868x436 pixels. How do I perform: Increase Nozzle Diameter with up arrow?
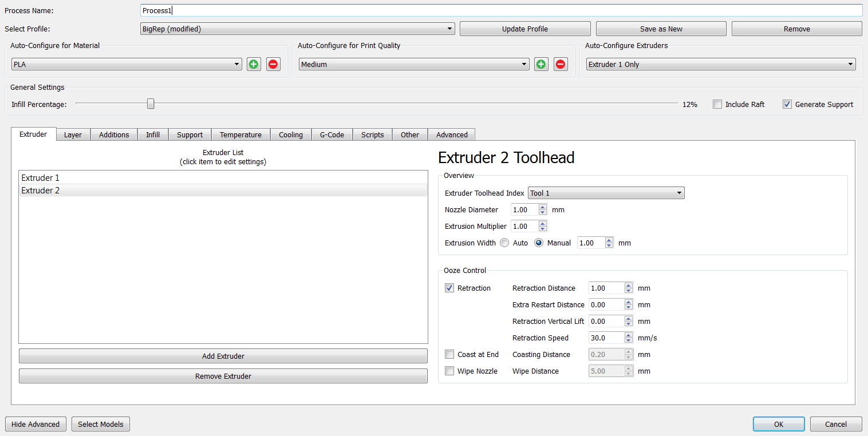[x=543, y=207]
